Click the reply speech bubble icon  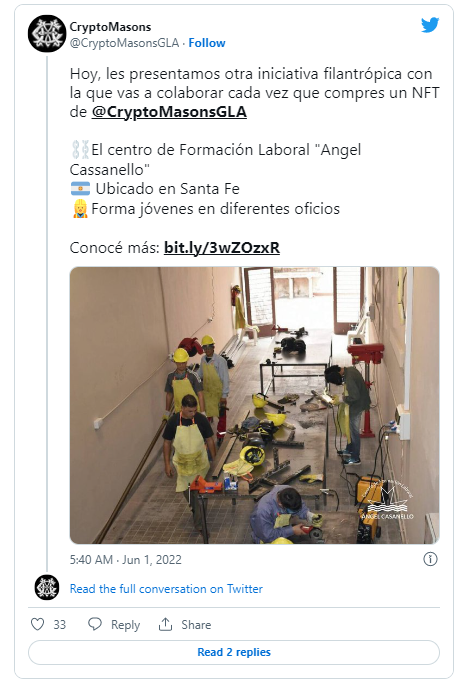point(95,624)
